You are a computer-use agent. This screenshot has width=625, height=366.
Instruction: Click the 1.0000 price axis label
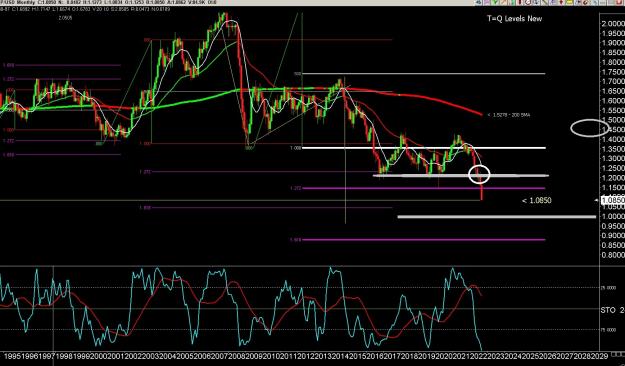[x=613, y=216]
